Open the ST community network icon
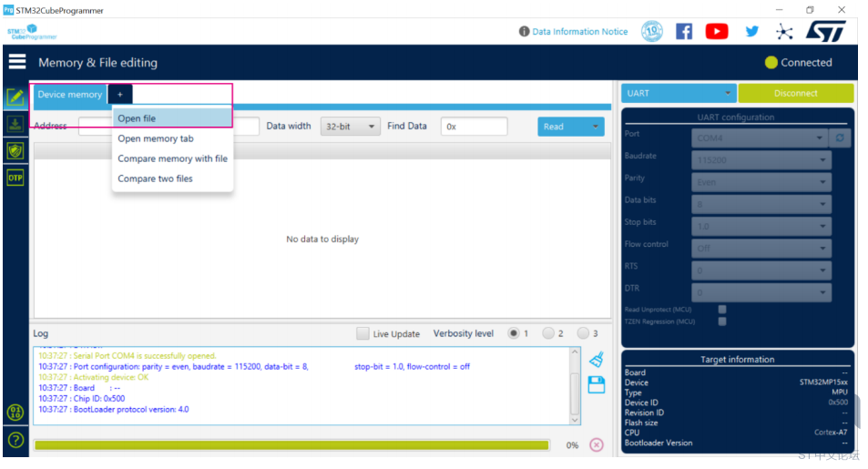Screen dimensions: 868x469 [784, 32]
